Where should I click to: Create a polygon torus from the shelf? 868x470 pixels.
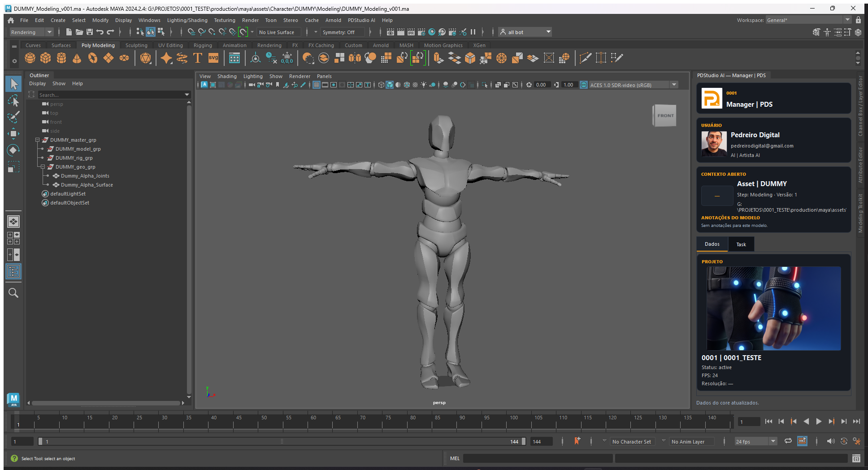[93, 58]
